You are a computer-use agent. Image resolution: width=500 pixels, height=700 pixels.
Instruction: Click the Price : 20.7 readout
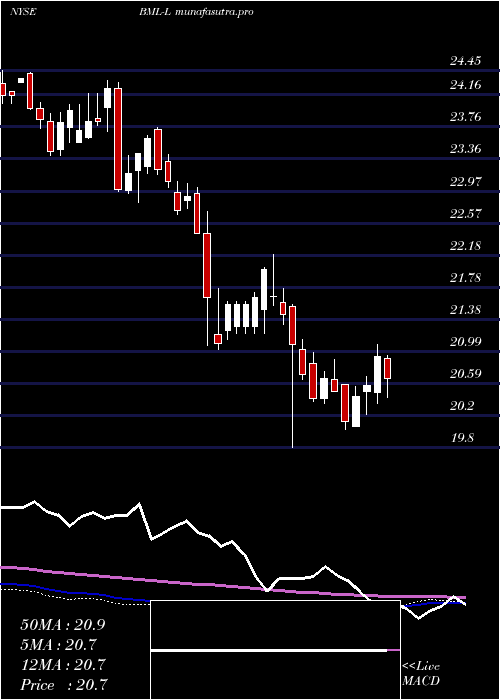[x=64, y=684]
